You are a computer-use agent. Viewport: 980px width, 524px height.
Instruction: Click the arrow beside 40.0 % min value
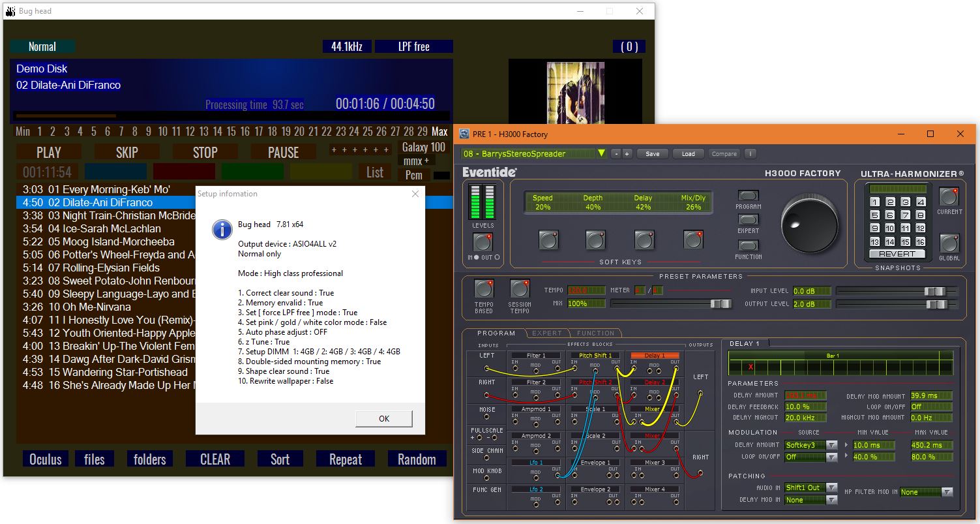click(847, 457)
